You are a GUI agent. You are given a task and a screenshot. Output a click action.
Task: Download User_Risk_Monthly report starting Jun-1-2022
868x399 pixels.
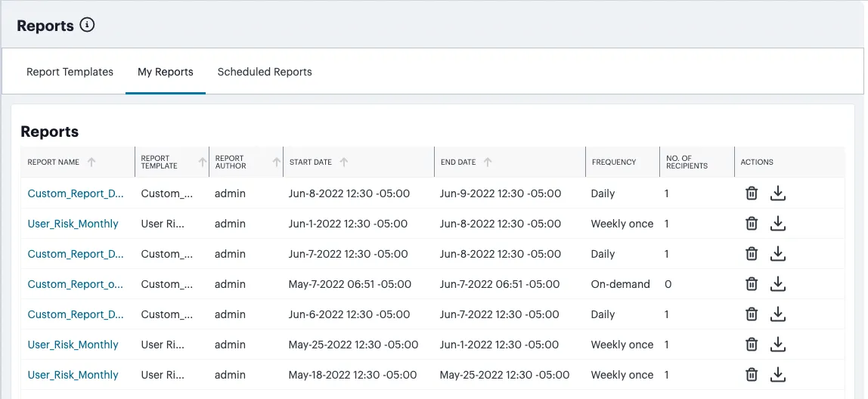[778, 224]
